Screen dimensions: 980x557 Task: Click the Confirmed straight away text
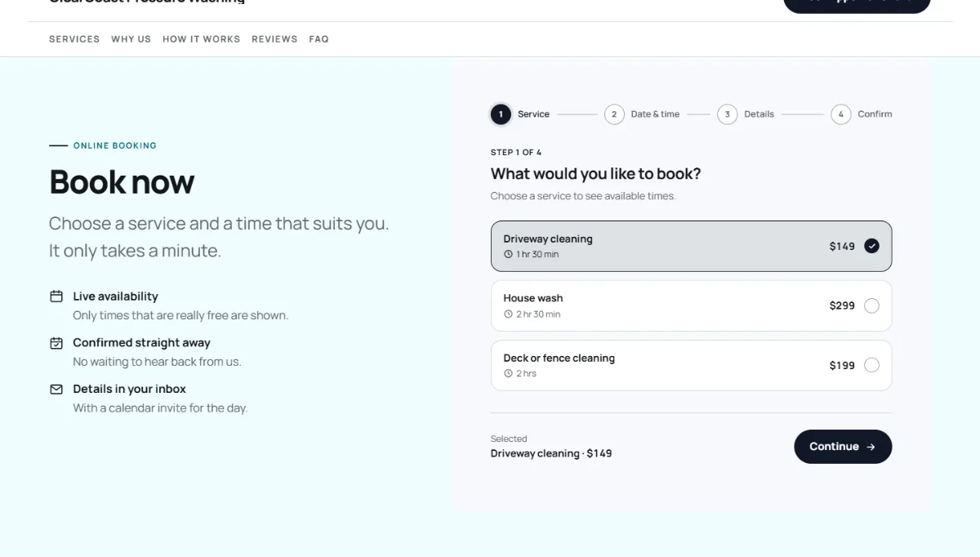point(141,343)
